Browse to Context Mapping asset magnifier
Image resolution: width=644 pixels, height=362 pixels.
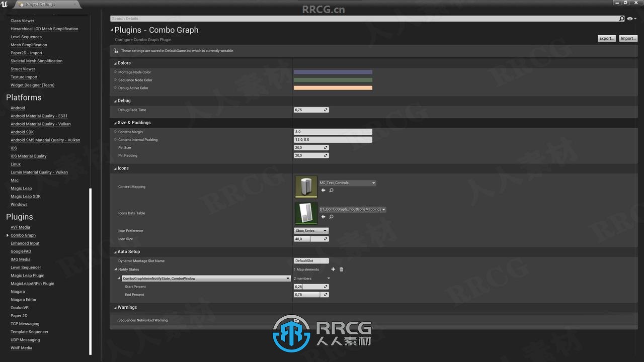[x=331, y=190]
